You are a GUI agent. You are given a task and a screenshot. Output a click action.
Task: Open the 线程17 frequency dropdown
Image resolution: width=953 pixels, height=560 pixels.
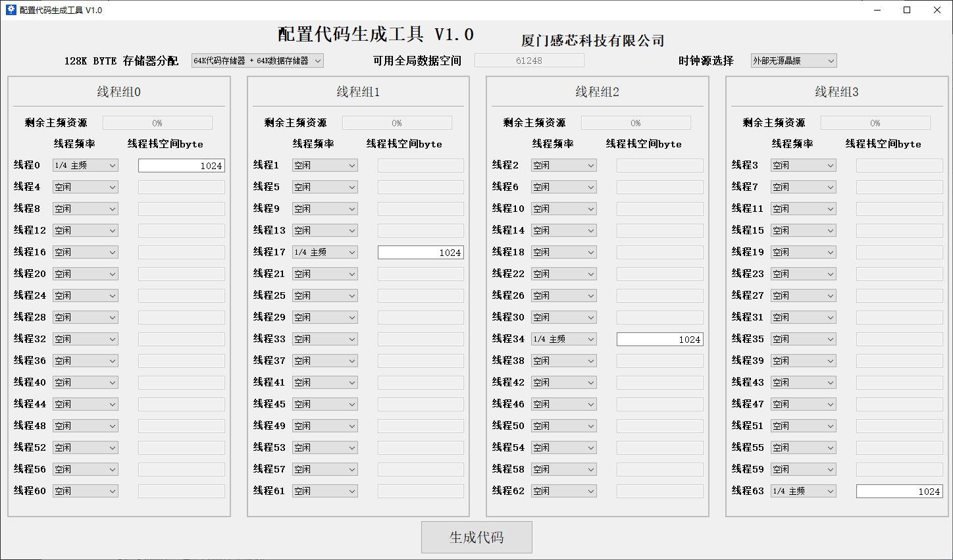325,252
